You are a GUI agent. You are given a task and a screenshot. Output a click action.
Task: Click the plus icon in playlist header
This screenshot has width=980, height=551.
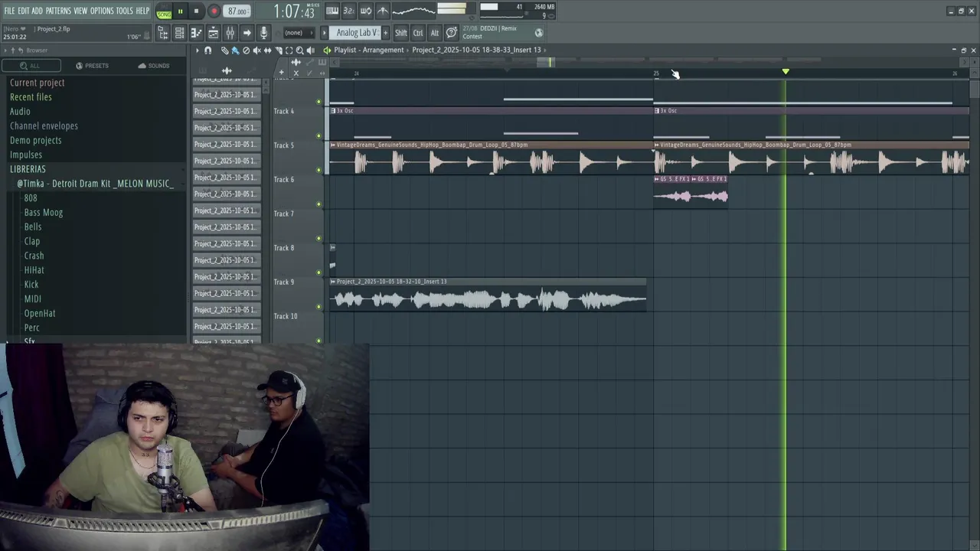click(x=281, y=73)
